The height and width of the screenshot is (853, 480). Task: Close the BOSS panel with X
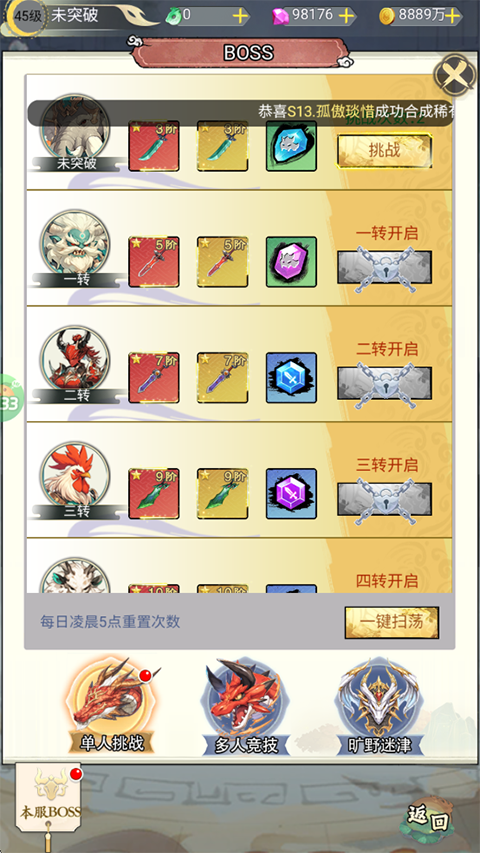(x=455, y=76)
